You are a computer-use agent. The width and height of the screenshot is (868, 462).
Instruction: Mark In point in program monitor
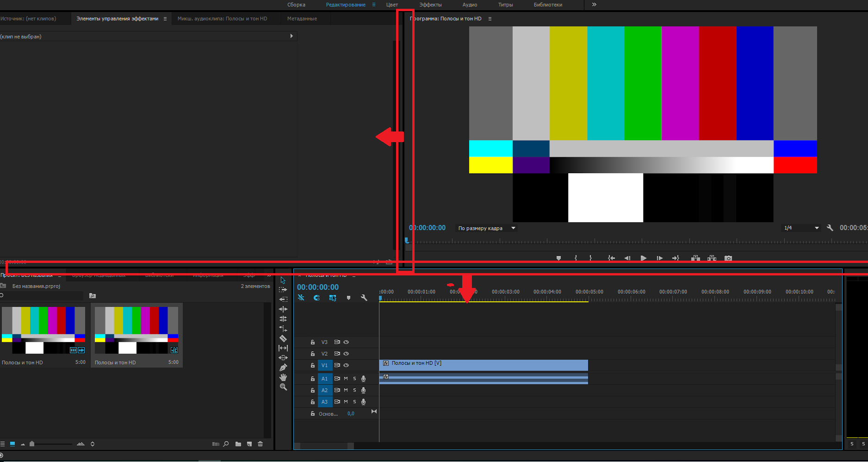(x=576, y=258)
